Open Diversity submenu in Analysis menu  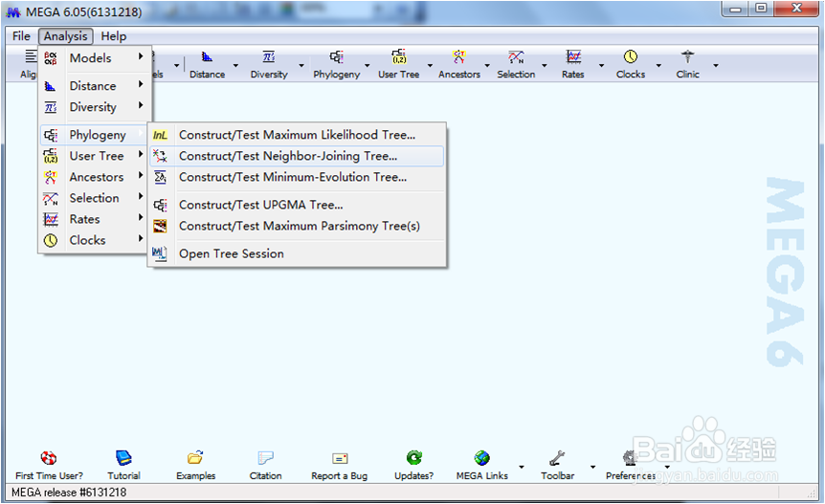click(x=95, y=107)
